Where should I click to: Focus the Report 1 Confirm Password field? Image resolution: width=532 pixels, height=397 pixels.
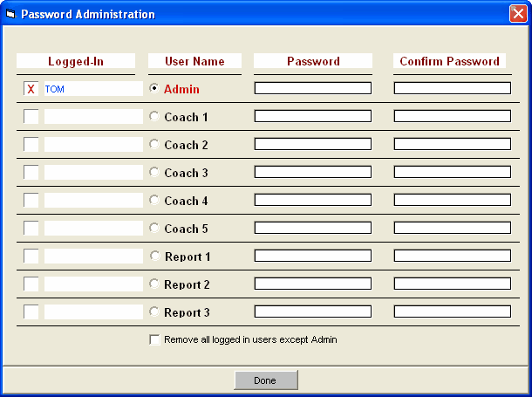[453, 256]
